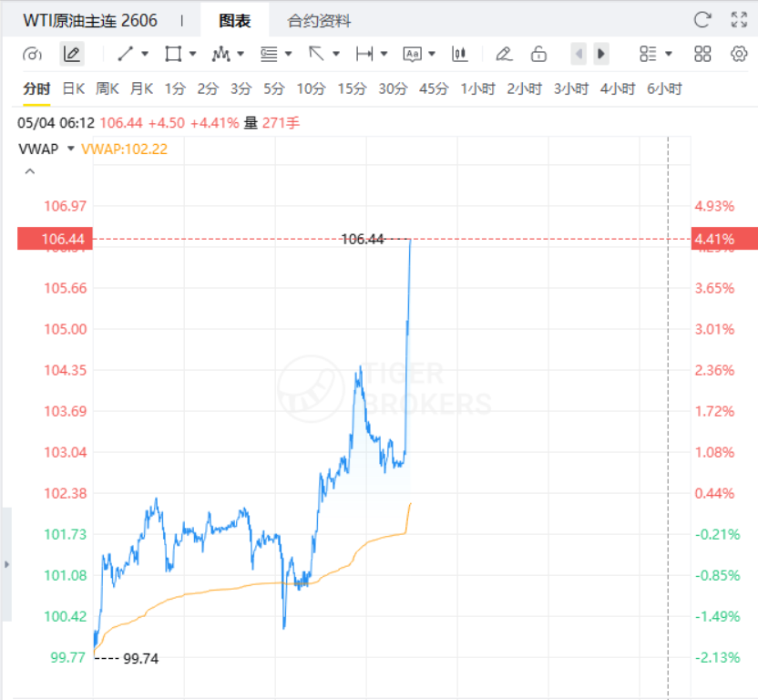The width and height of the screenshot is (758, 700).
Task: Select the 45分 interval
Action: point(434,89)
